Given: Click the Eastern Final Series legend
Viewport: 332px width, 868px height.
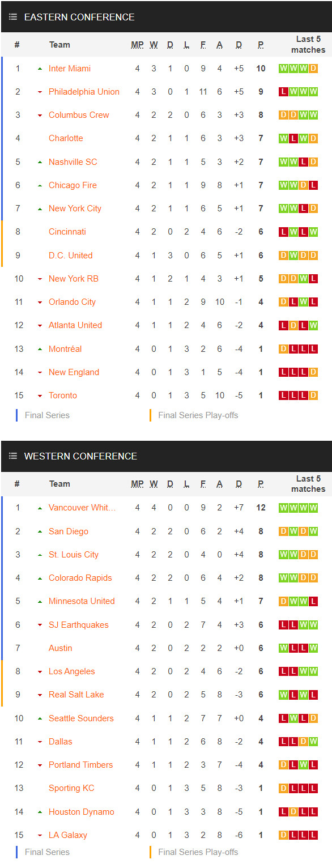Looking at the screenshot, I should point(47,415).
